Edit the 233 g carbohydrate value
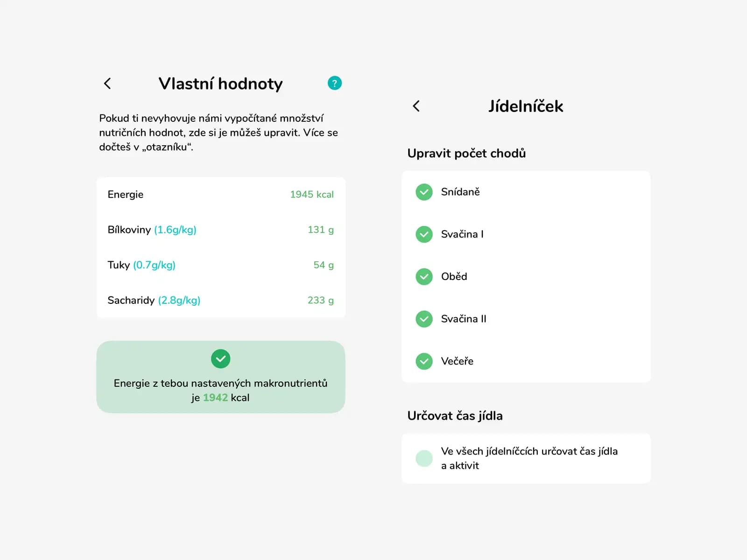 [x=320, y=300]
